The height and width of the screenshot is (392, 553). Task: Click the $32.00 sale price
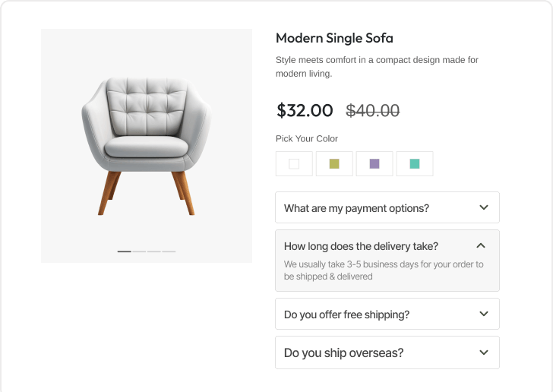pyautogui.click(x=305, y=111)
